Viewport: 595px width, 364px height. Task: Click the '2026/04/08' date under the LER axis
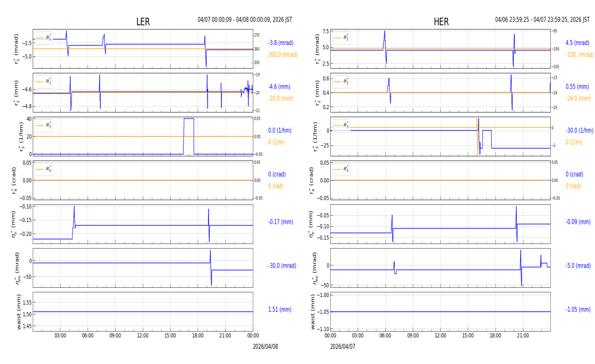pos(265,347)
